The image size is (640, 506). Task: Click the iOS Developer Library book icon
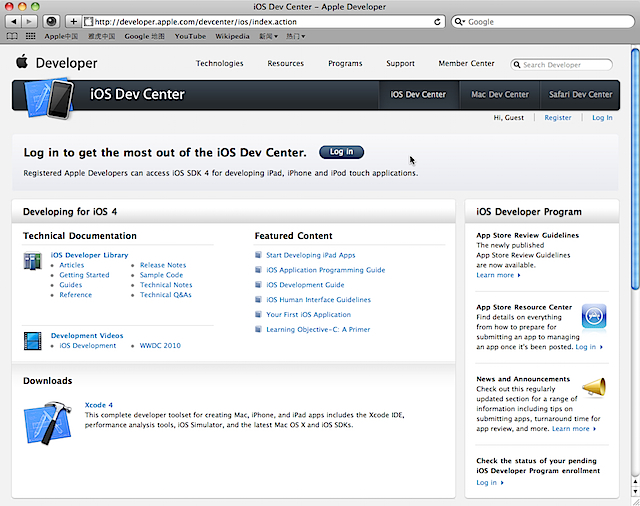31,261
